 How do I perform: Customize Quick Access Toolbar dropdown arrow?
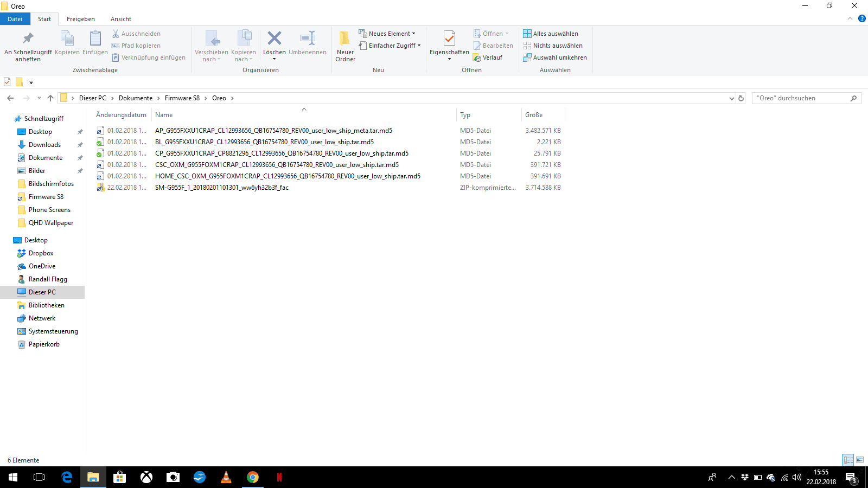pos(31,82)
